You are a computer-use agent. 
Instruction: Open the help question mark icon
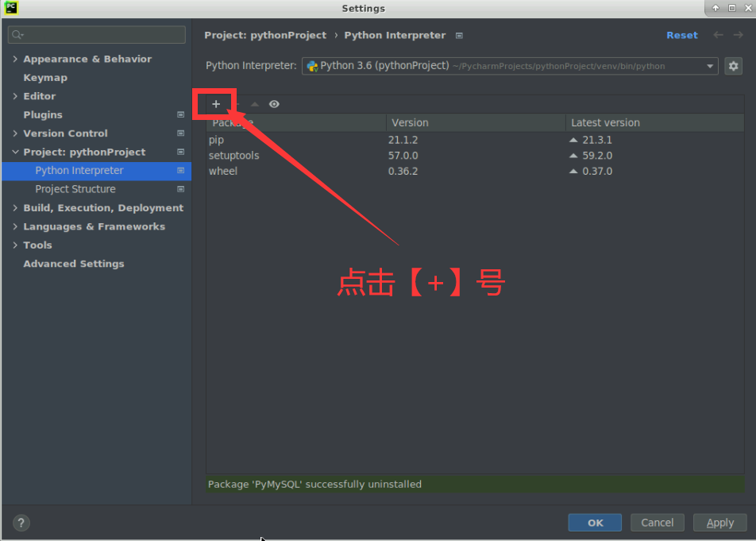[21, 523]
